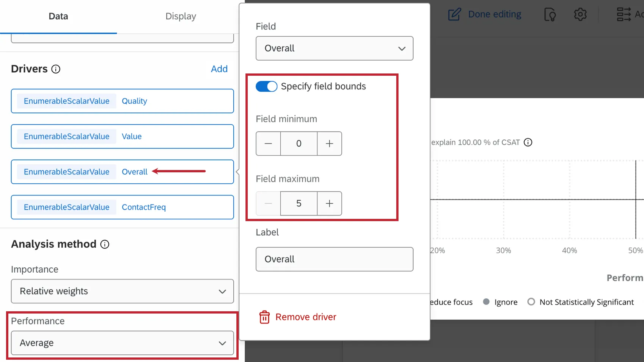Click the Label text field containing Overall
The width and height of the screenshot is (644, 362).
(335, 259)
